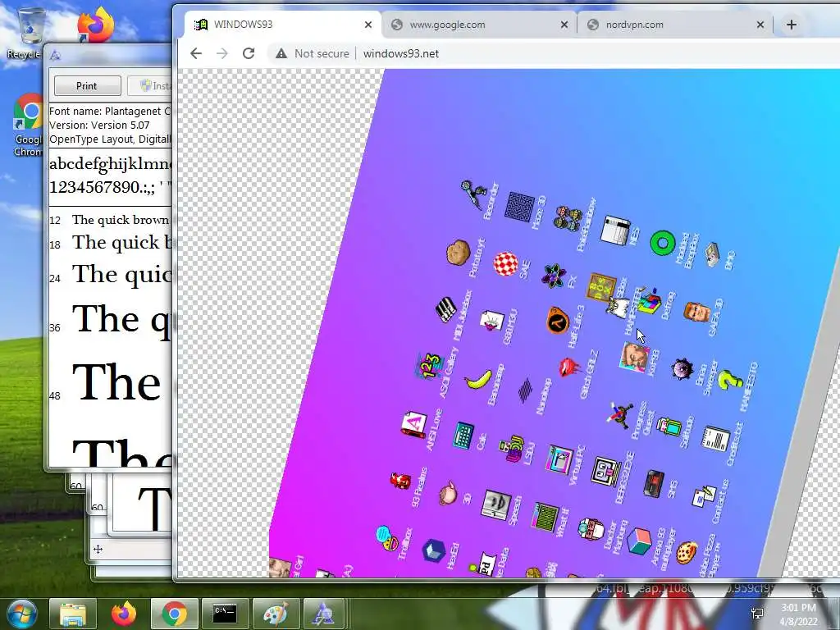The height and width of the screenshot is (630, 840).
Task: Open the Pizza Player cookie icon
Action: [x=687, y=553]
